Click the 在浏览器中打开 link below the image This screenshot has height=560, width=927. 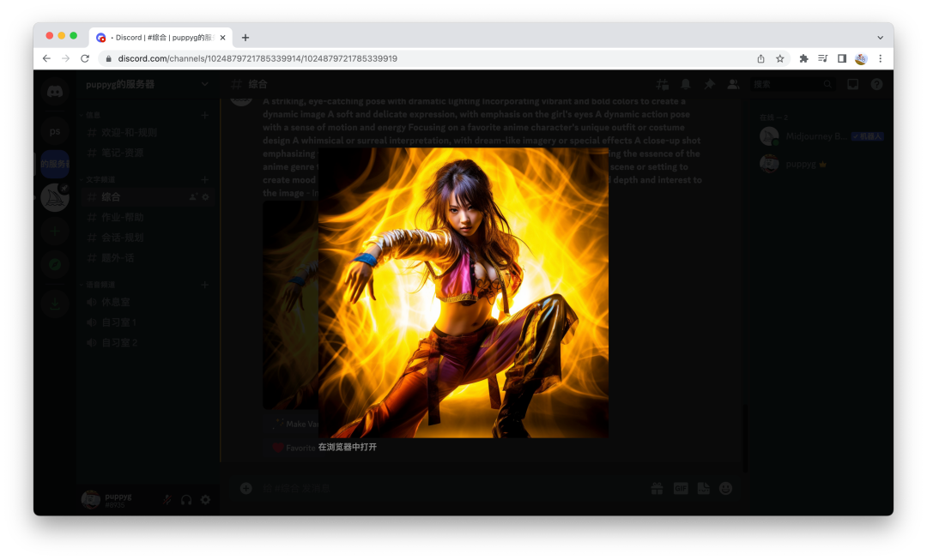(348, 447)
